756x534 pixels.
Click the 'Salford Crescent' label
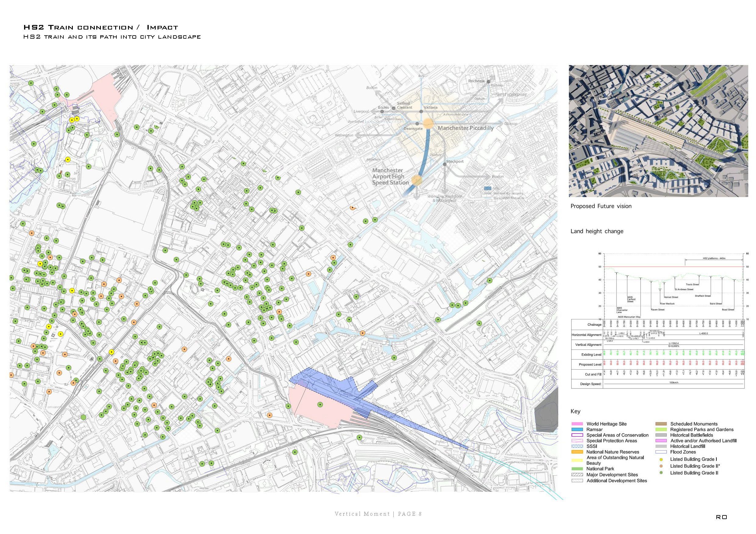coord(404,105)
